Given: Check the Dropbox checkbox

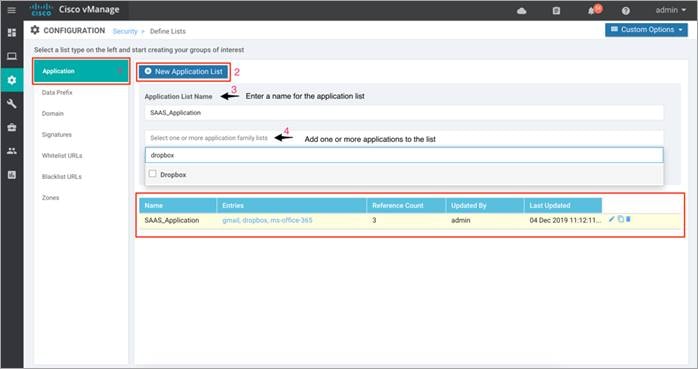Looking at the screenshot, I should [152, 174].
